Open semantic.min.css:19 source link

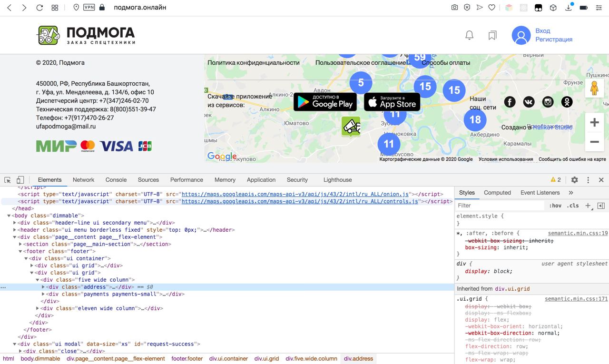pos(578,233)
